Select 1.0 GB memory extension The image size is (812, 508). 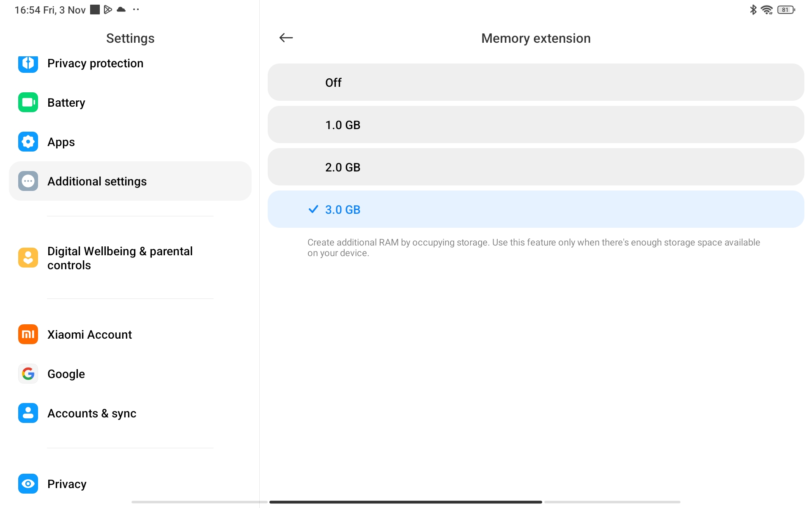[x=535, y=125]
